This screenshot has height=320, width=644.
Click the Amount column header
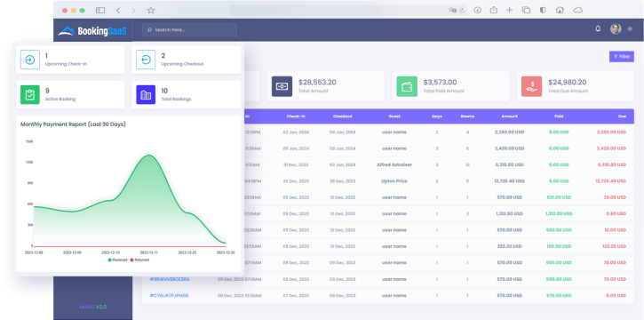pos(509,116)
